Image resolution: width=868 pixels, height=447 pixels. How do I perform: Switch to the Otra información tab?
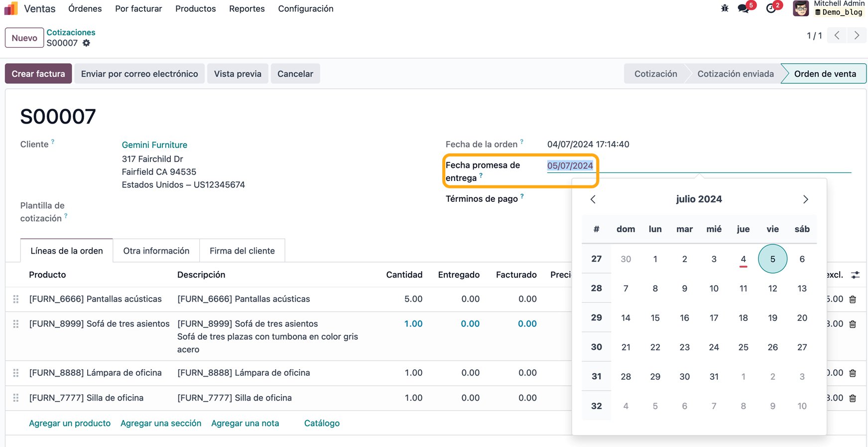coord(156,251)
